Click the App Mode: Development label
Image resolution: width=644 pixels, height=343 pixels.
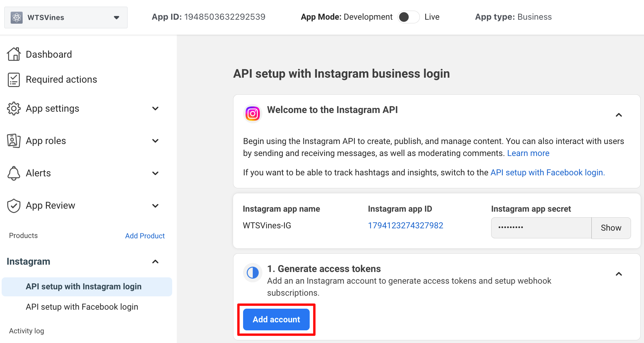tap(347, 17)
